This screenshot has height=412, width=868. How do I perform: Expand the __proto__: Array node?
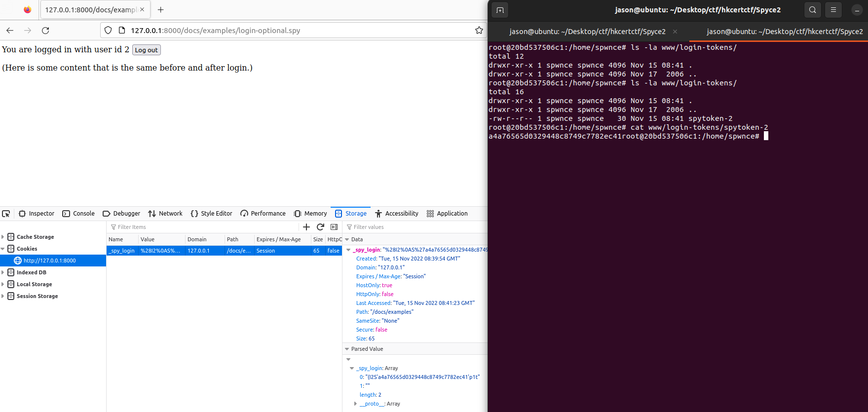[x=355, y=404]
